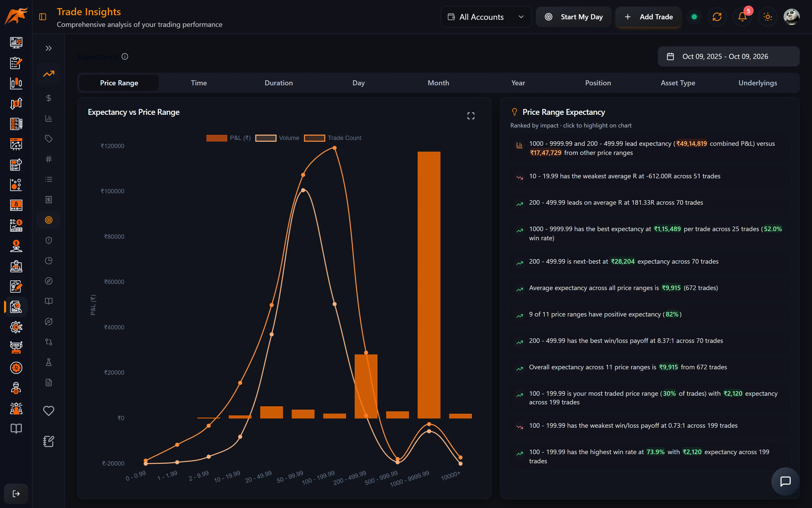Image resolution: width=812 pixels, height=508 pixels.
Task: Click the refresh sync icon
Action: (717, 17)
